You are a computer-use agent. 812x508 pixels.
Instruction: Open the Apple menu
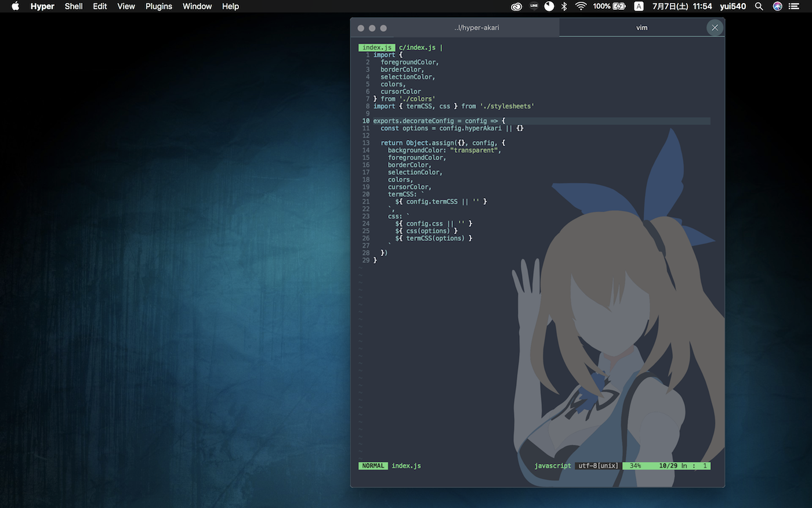point(16,6)
